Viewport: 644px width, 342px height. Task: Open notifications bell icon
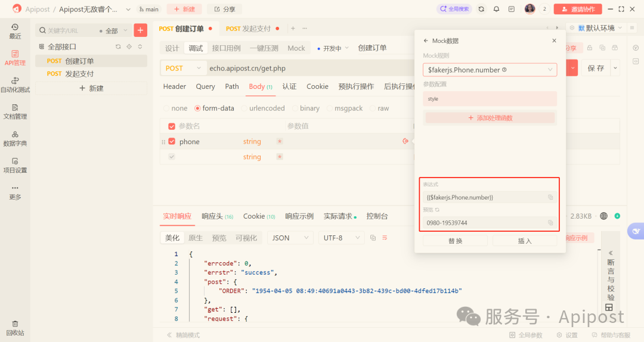(x=497, y=9)
